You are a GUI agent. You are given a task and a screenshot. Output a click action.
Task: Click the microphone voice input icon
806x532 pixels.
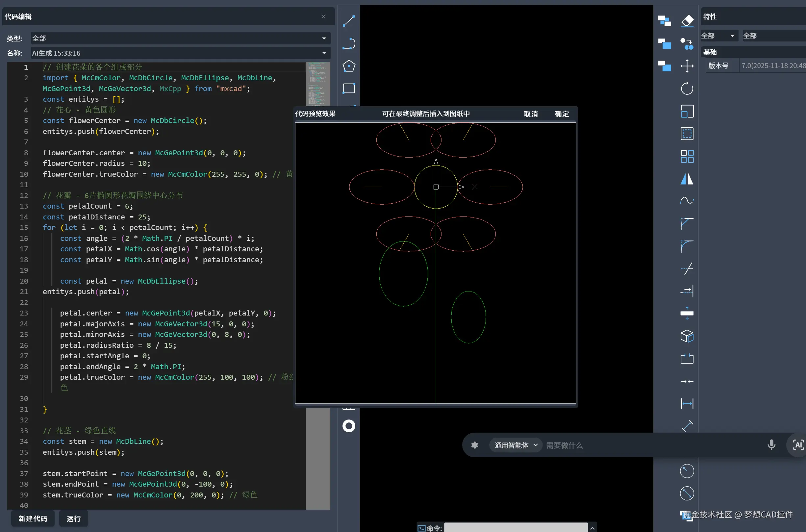pos(771,445)
